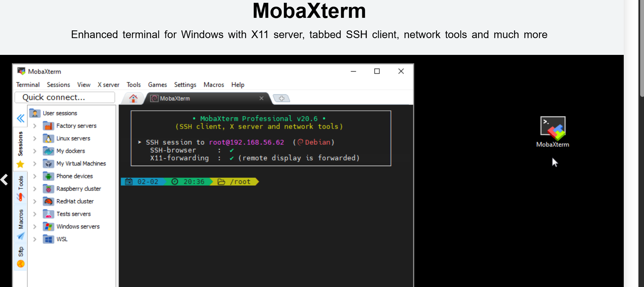
Task: Click the MobaXterm logo in title bar
Action: pos(21,71)
